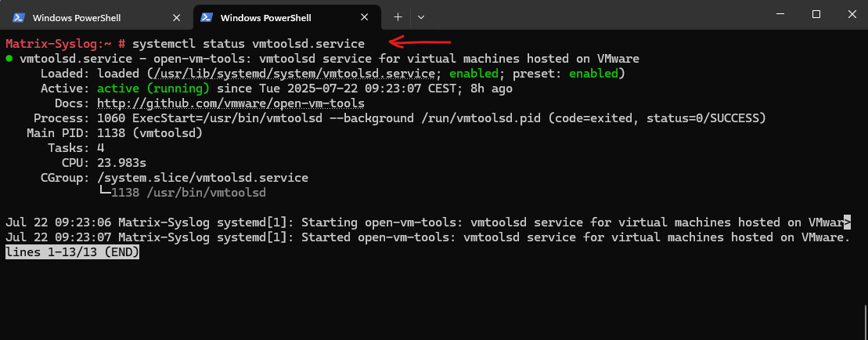This screenshot has width=868, height=340.
Task: Click 'Main PID: 1138 (vmtoolsd)' line
Action: [x=114, y=133]
